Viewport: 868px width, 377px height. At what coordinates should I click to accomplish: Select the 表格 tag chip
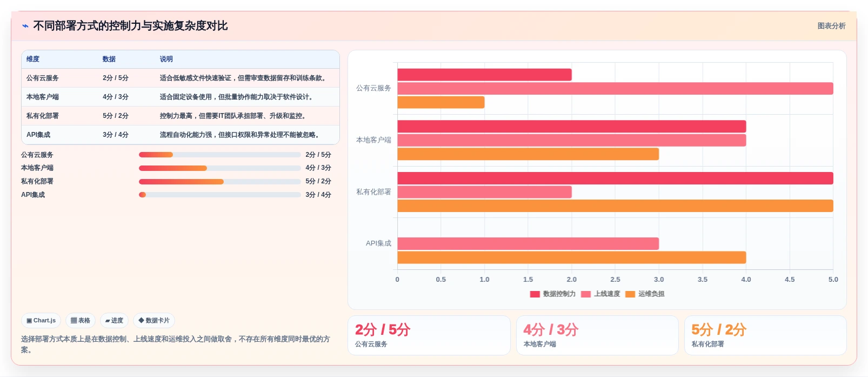(x=81, y=320)
